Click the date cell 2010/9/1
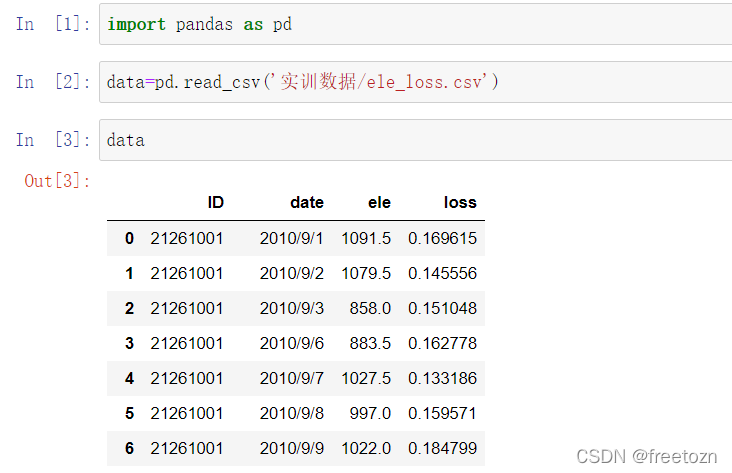This screenshot has height=473, width=732. click(291, 238)
